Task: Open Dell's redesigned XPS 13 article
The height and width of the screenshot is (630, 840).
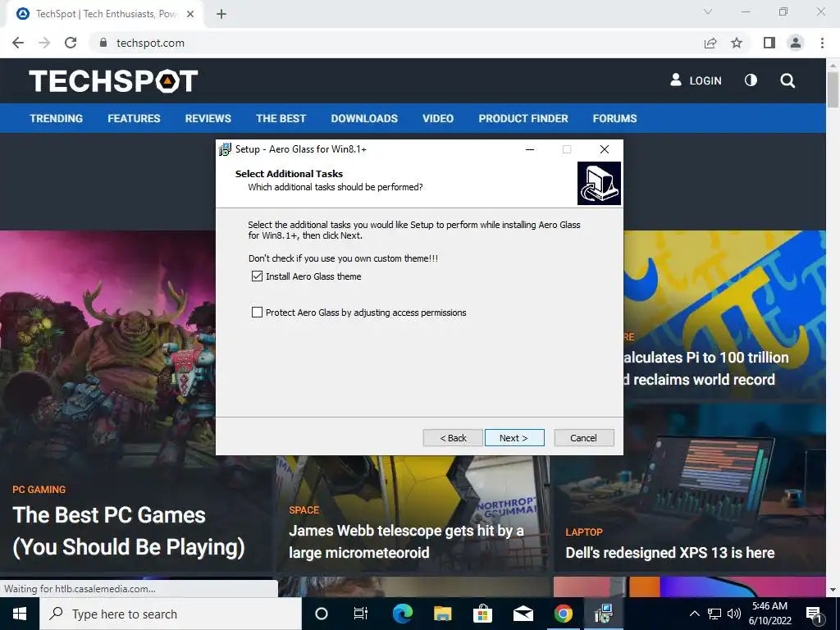Action: click(670, 552)
